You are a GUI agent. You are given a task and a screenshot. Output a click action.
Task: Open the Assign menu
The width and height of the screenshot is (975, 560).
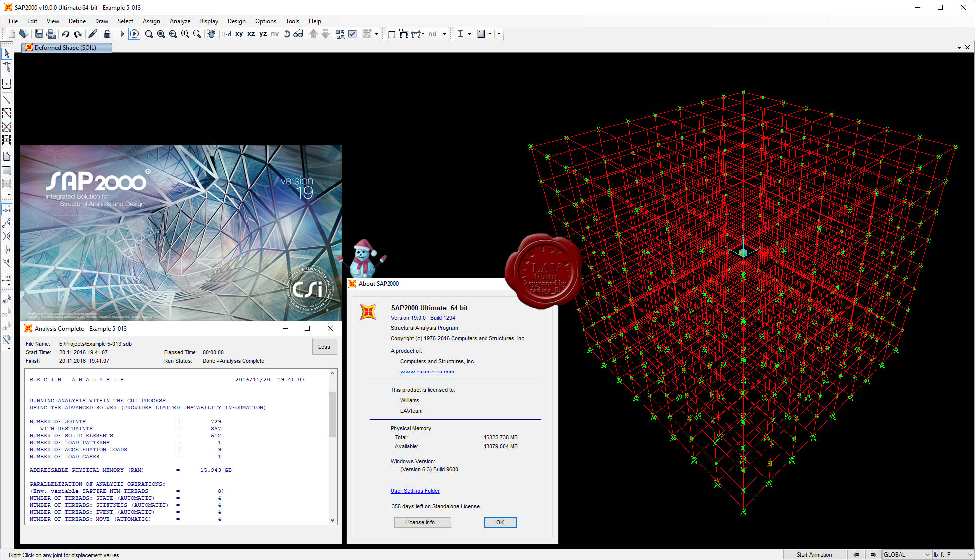point(151,21)
